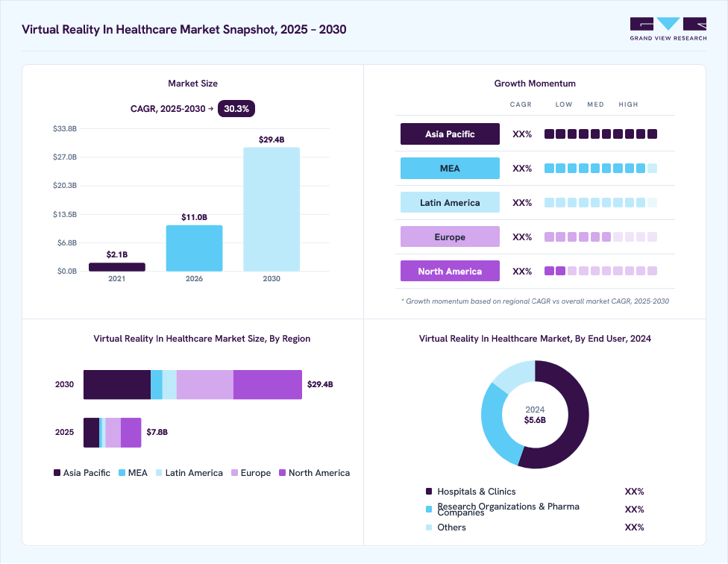728x564 pixels.
Task: Click the Grand View Research logo
Action: (x=668, y=29)
